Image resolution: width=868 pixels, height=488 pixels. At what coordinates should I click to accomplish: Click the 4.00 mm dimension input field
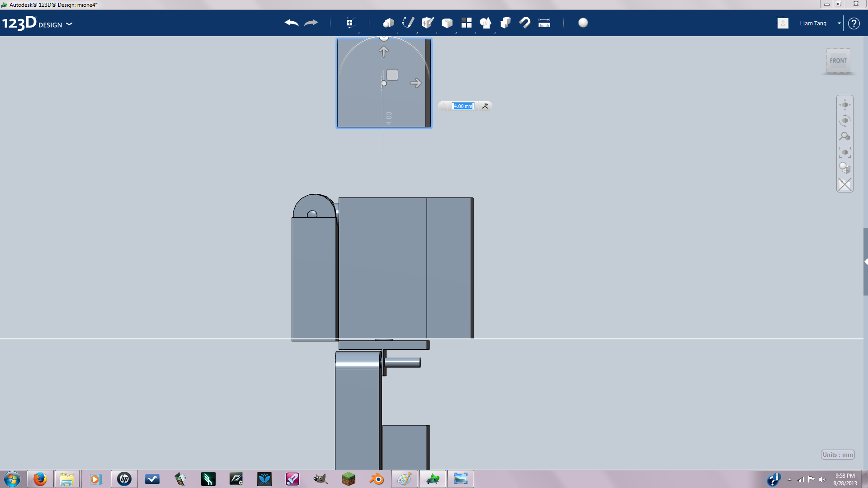point(463,106)
